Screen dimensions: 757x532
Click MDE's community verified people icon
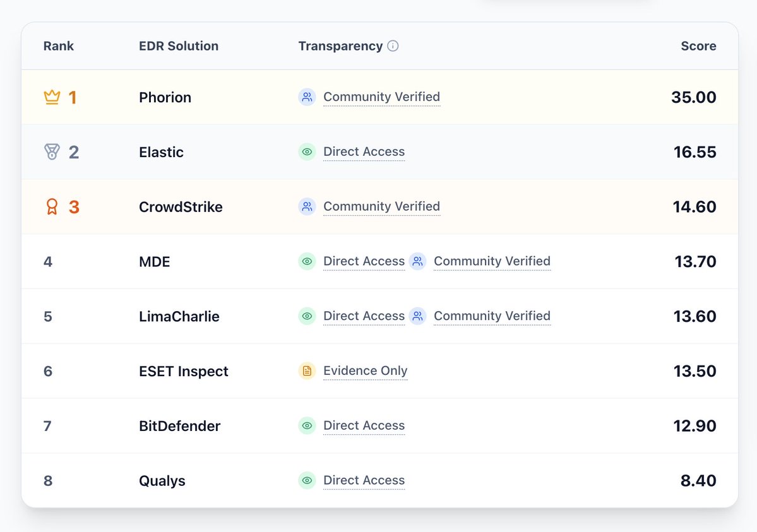coord(417,262)
